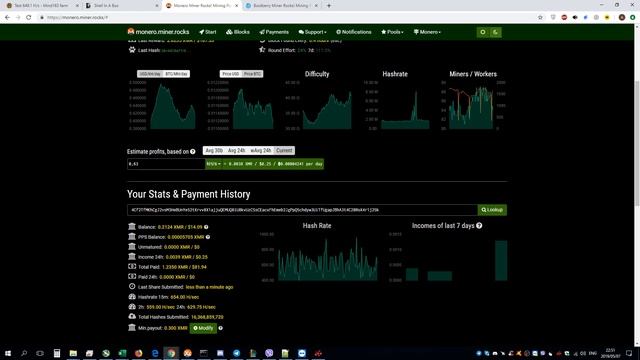Switch to the second browser tab

[x=121, y=6]
